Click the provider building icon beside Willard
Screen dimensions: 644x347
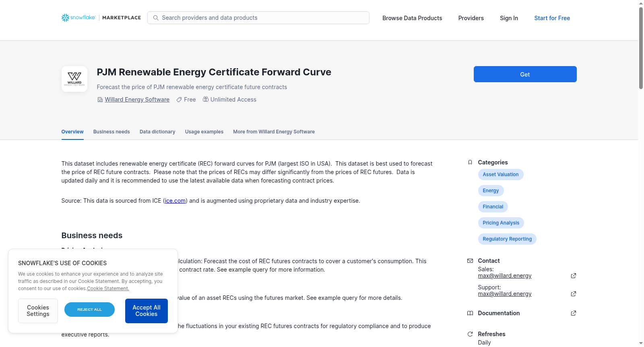pyautogui.click(x=100, y=100)
